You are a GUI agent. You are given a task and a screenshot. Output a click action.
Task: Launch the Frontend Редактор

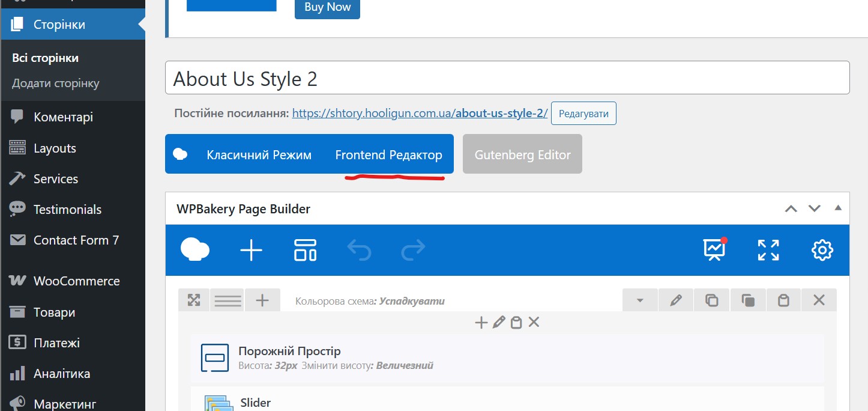coord(389,155)
